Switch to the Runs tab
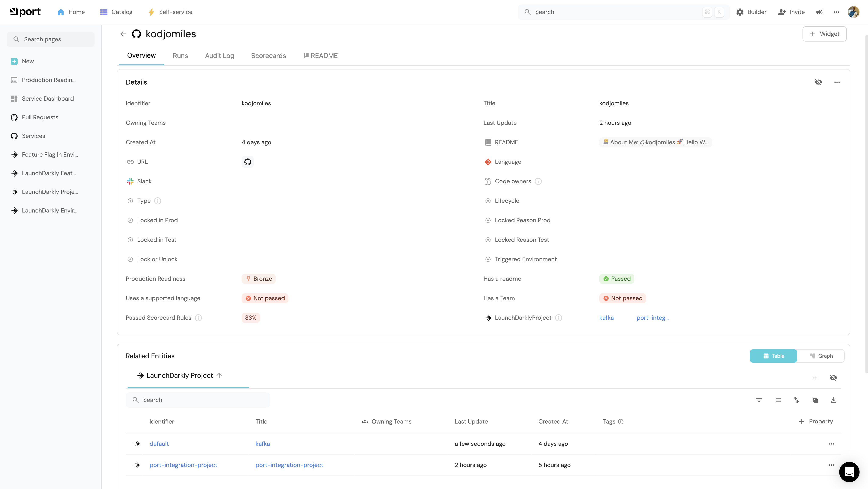This screenshot has width=868, height=489. click(x=180, y=56)
